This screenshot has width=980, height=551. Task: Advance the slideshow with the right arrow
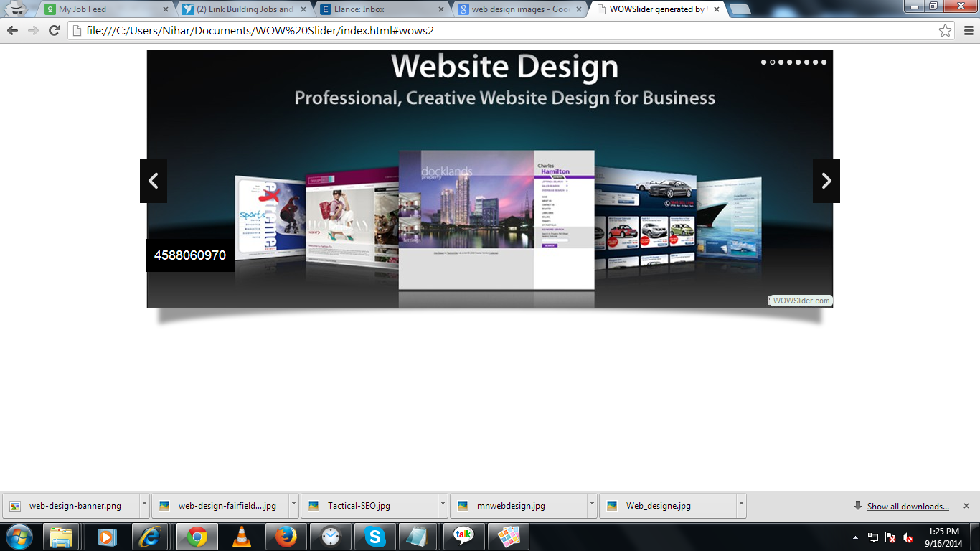(826, 181)
